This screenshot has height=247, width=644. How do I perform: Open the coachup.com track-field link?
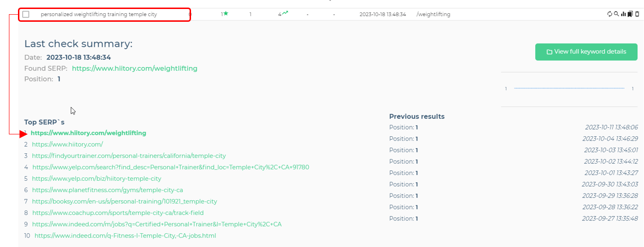coord(118,213)
